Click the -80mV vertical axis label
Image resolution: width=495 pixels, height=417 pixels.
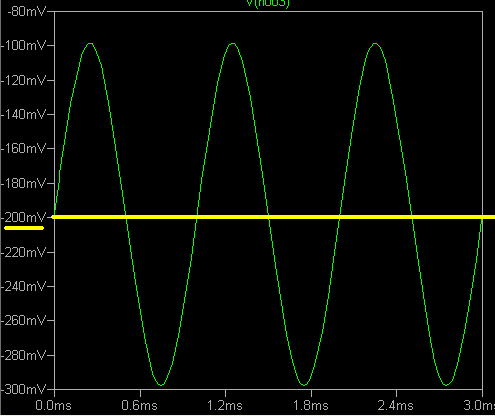(26, 12)
